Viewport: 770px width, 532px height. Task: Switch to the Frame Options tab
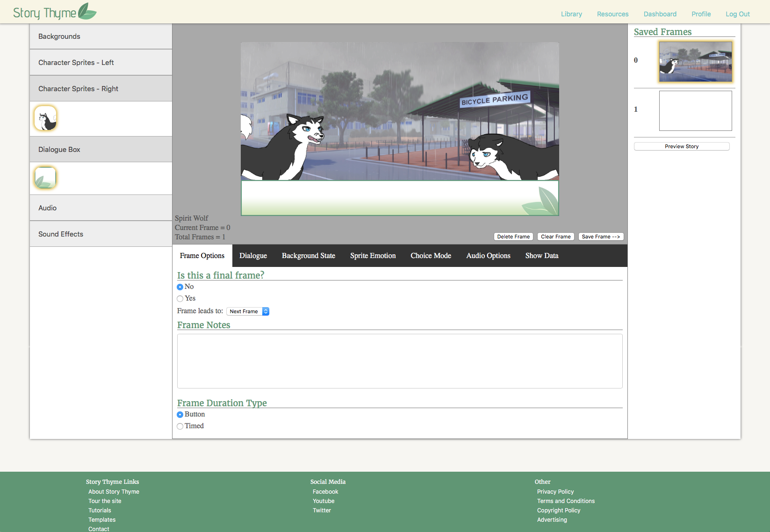pyautogui.click(x=202, y=256)
